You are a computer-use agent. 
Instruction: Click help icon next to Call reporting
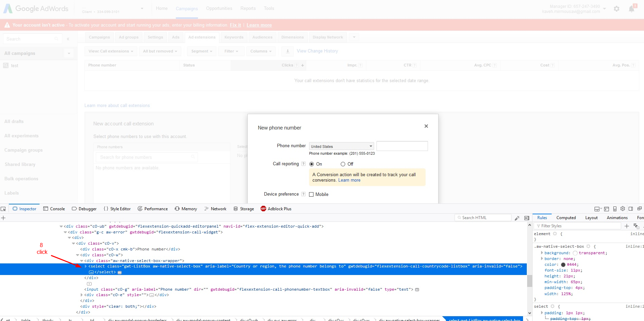click(x=303, y=164)
